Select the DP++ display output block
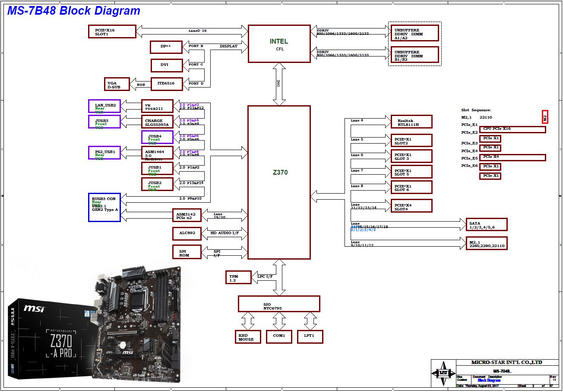 pyautogui.click(x=166, y=47)
